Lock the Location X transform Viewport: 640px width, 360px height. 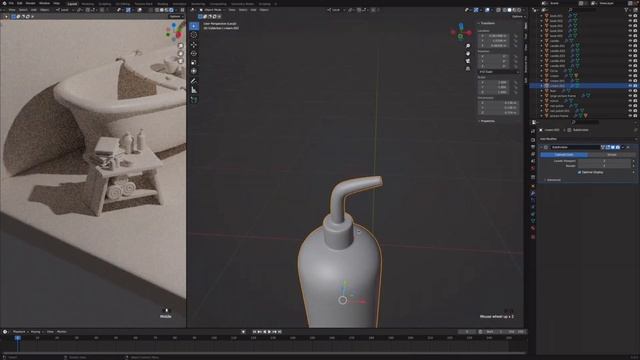click(x=516, y=36)
